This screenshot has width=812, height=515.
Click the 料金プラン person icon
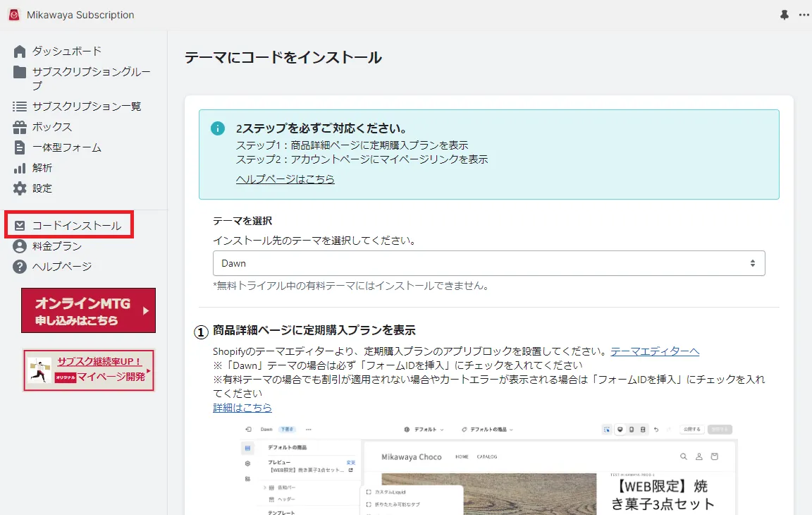pos(20,246)
